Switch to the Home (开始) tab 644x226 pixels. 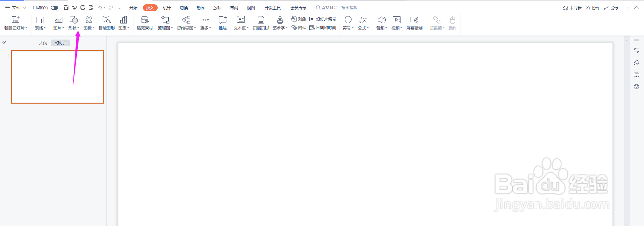tap(133, 8)
